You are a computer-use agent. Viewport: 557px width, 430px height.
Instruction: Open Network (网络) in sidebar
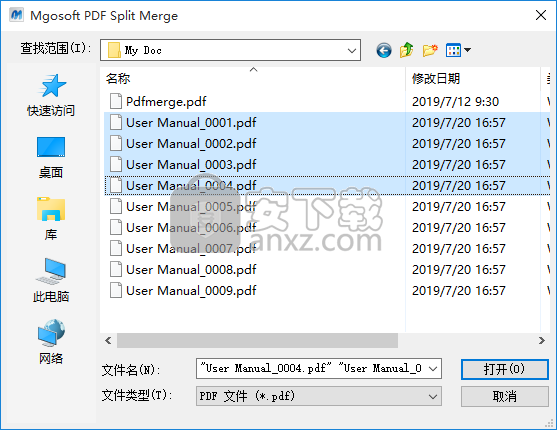51,342
